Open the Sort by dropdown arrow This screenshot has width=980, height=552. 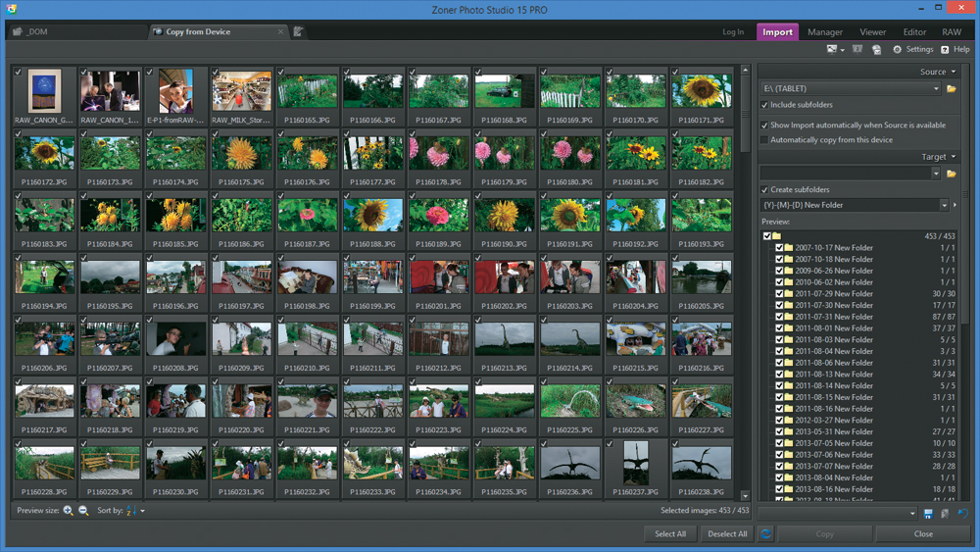point(142,511)
